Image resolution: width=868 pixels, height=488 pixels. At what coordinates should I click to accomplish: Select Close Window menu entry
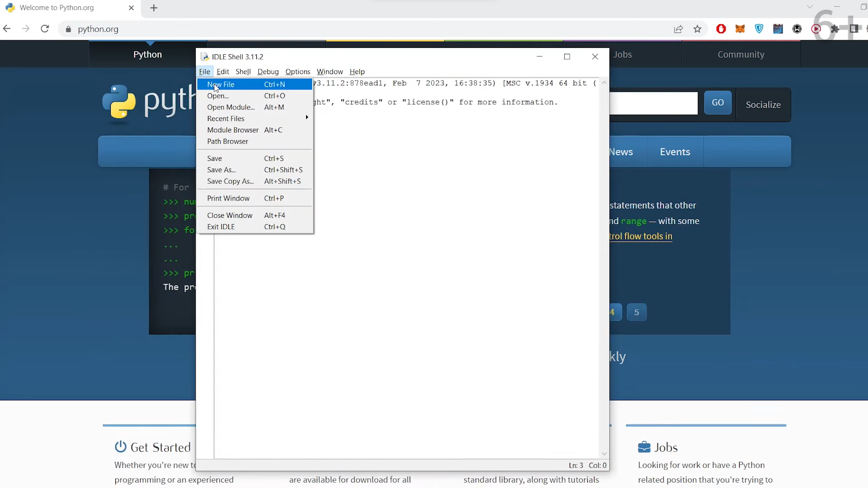[255, 216]
